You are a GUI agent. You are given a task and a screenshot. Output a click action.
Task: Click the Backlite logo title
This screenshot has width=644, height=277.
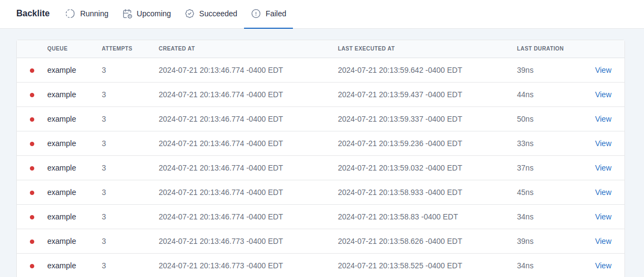point(33,14)
